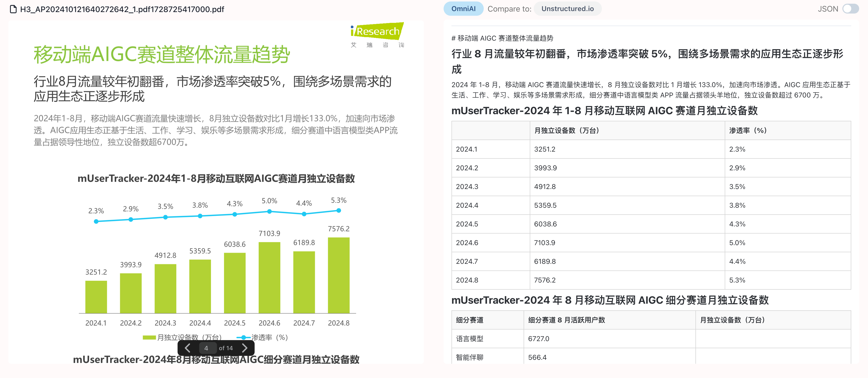Click the 5.3% penetration point label
The height and width of the screenshot is (378, 868).
click(x=339, y=200)
